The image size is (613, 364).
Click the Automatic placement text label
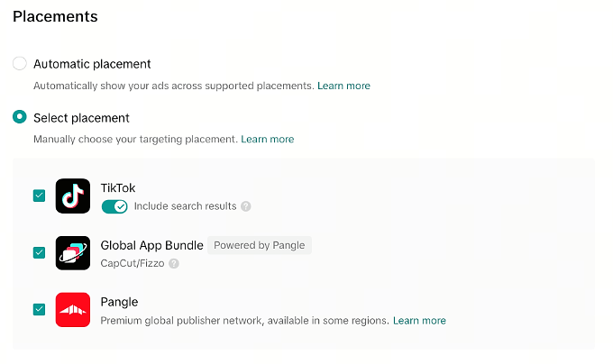click(92, 64)
